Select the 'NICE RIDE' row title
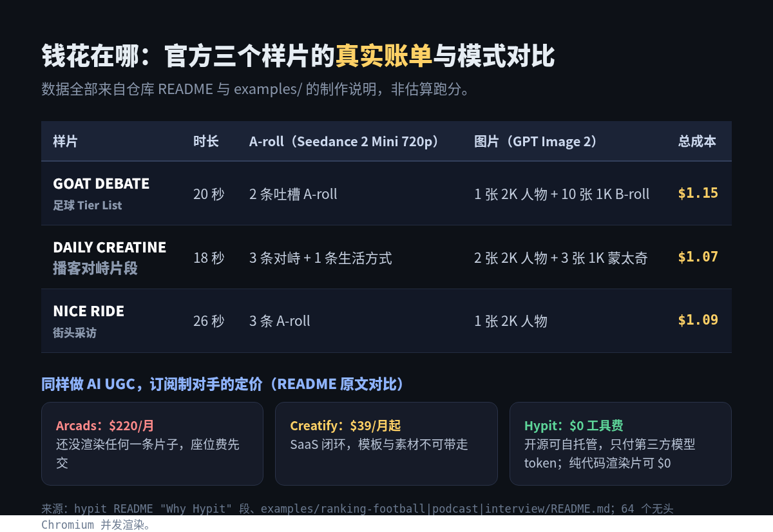The image size is (773, 532). coord(88,311)
